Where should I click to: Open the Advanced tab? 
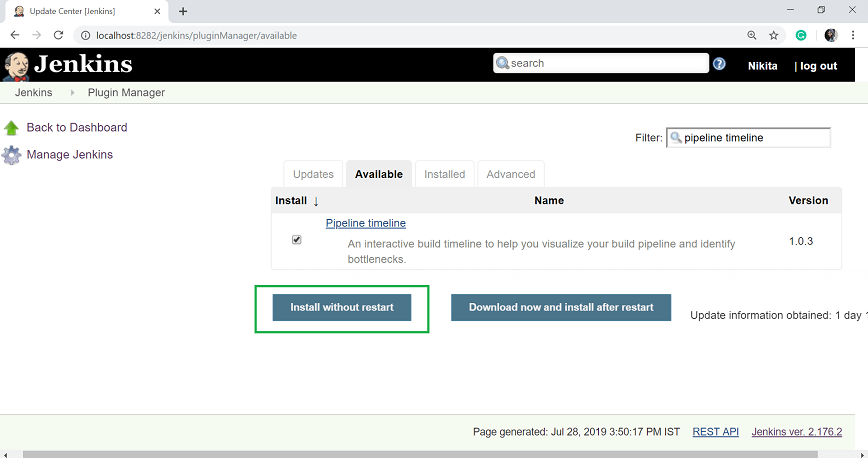tap(511, 174)
